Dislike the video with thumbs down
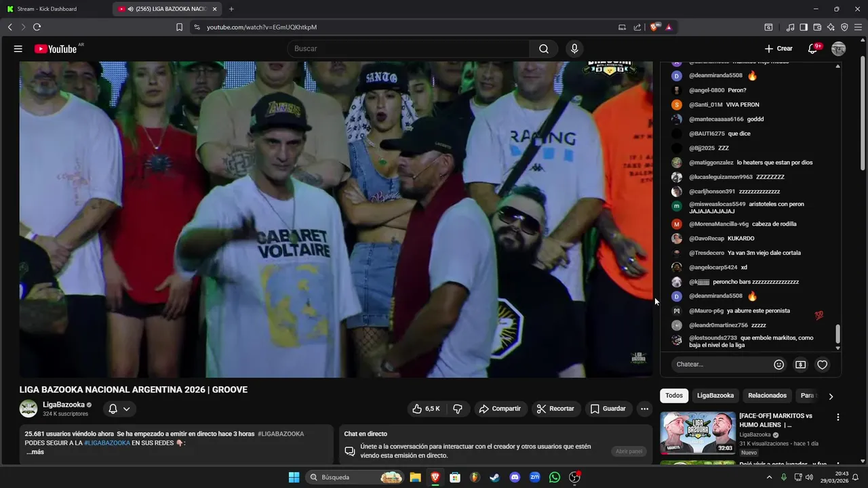The width and height of the screenshot is (868, 488). 458,409
